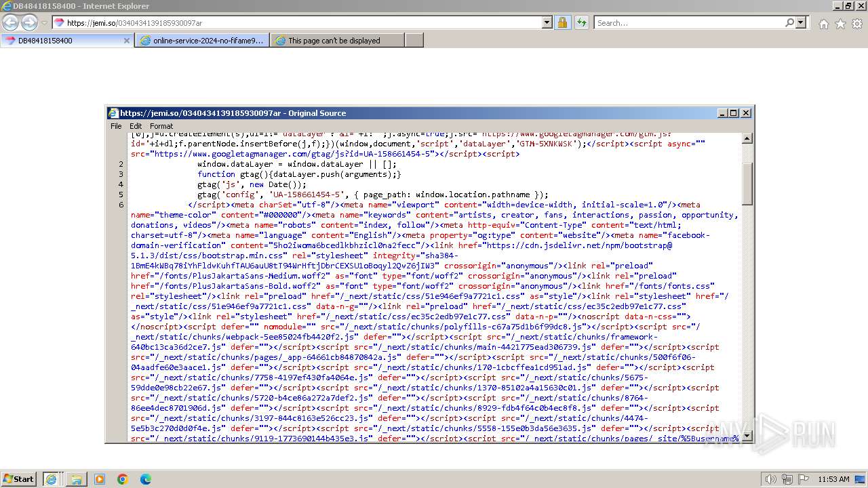868x488 pixels.
Task: Click the Original Source window title icon
Action: [x=113, y=113]
